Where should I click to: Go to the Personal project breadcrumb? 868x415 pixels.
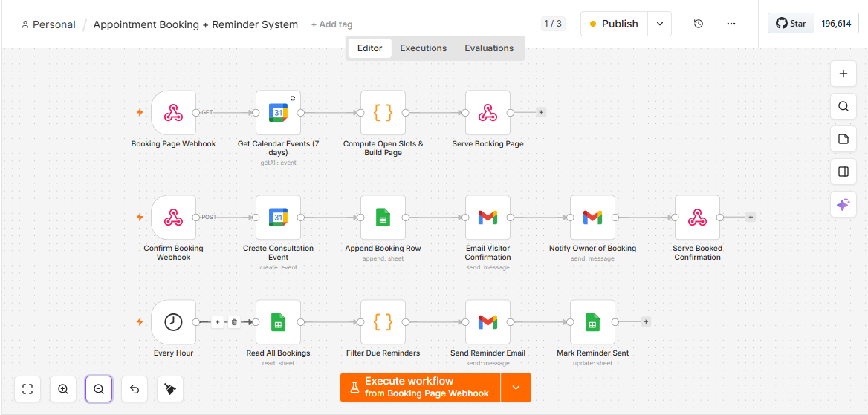[48, 24]
